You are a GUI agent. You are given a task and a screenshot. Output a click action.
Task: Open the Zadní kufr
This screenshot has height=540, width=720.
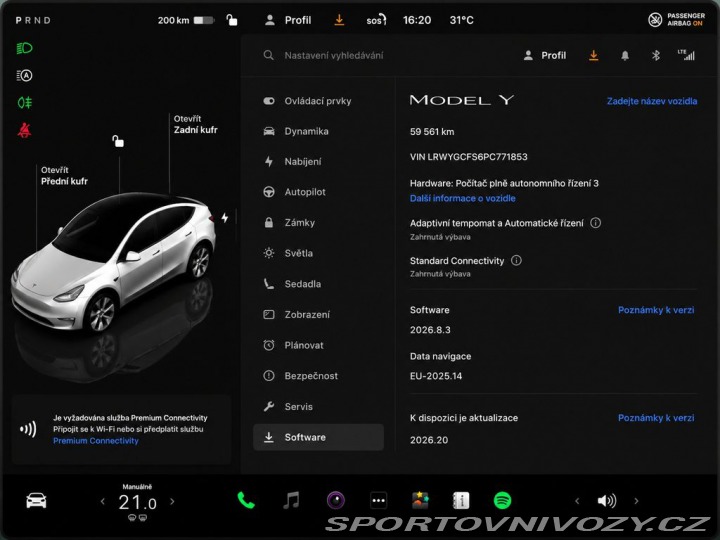196,124
